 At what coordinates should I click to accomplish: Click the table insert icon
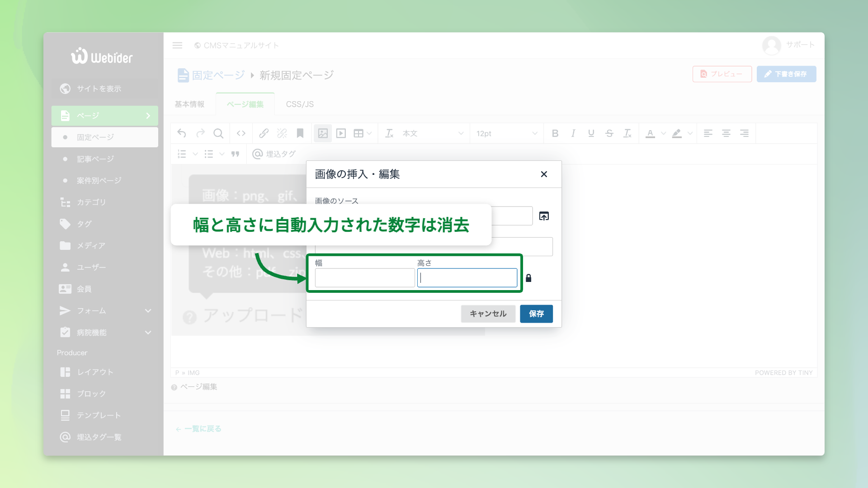pyautogui.click(x=359, y=133)
